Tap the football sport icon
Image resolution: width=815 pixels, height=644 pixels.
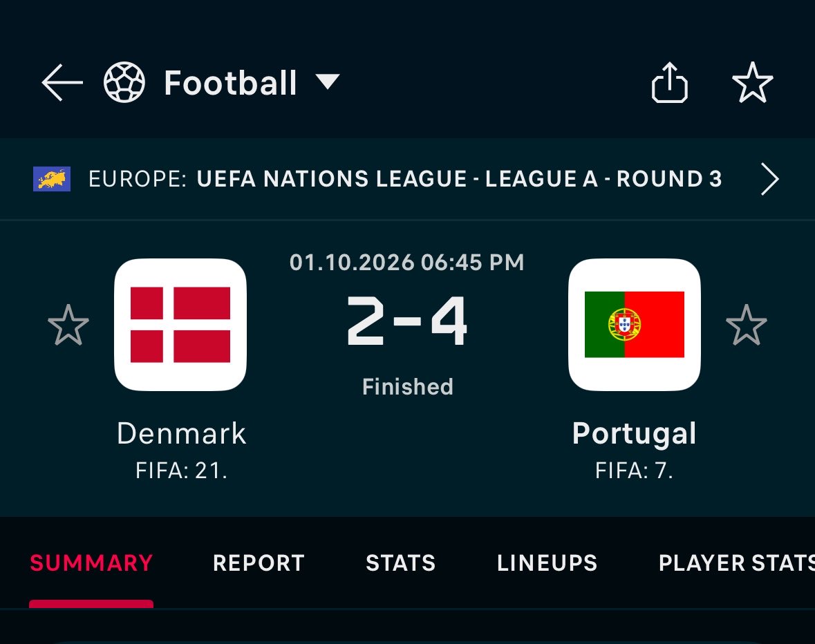(124, 82)
